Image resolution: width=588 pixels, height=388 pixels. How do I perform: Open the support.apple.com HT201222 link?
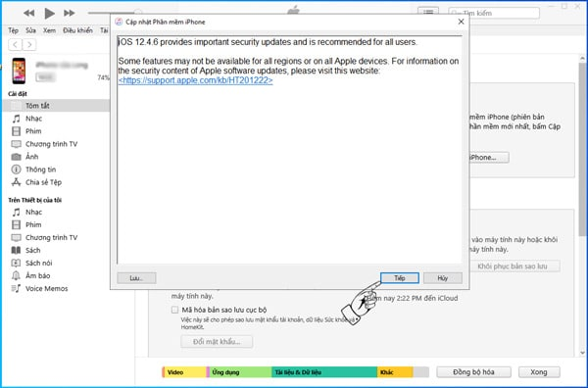tap(195, 80)
